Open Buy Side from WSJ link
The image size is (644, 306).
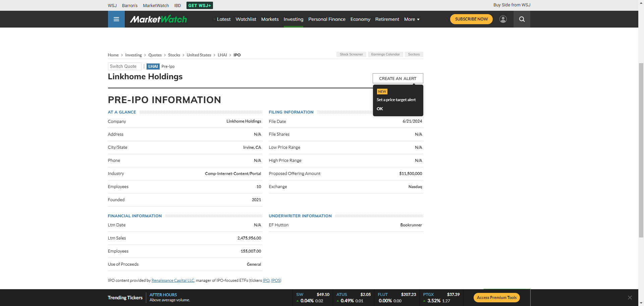click(512, 5)
